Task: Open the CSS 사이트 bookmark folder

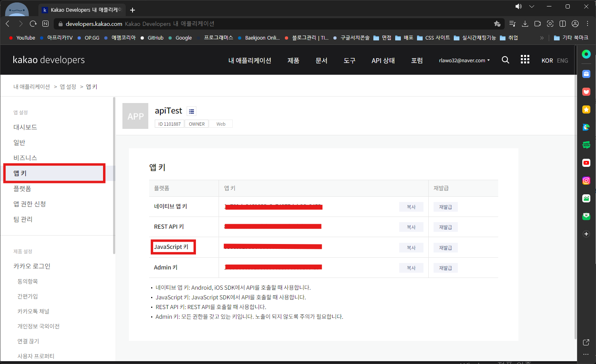Action: pos(433,38)
